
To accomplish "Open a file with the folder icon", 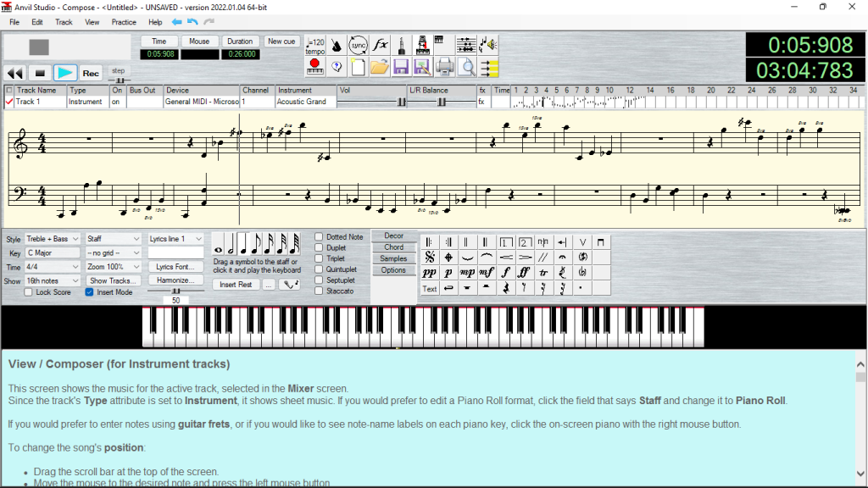I will pyautogui.click(x=381, y=67).
